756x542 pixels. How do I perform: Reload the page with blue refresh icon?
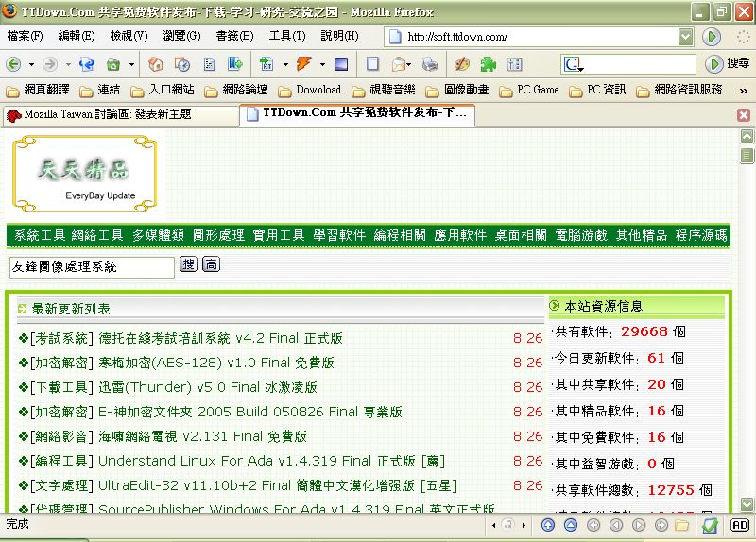[87, 64]
